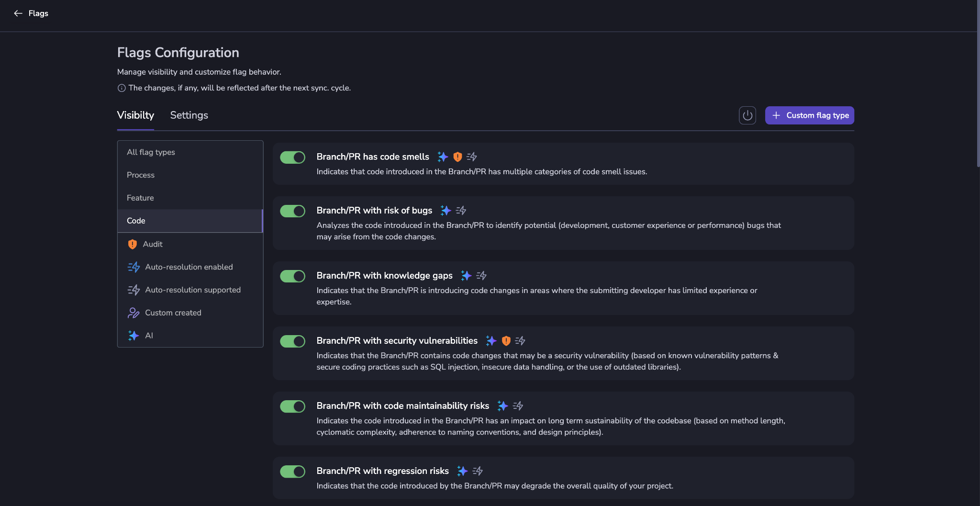Click the power icon button
980x506 pixels.
747,115
